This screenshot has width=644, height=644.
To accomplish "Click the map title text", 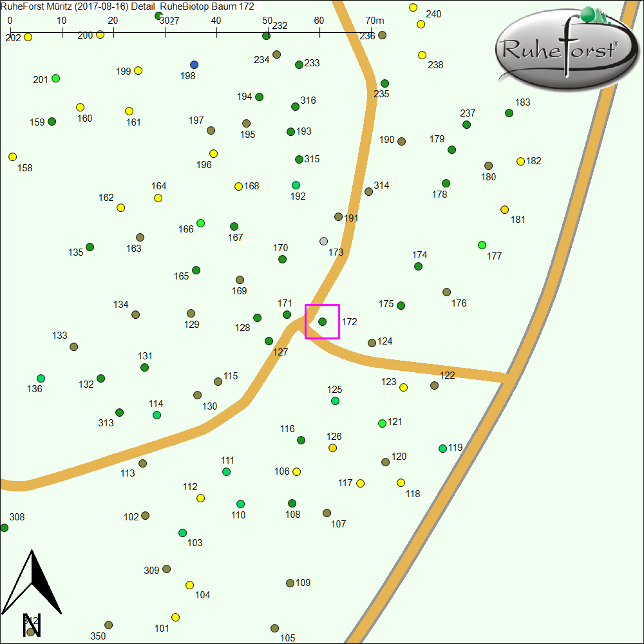I will (x=128, y=6).
